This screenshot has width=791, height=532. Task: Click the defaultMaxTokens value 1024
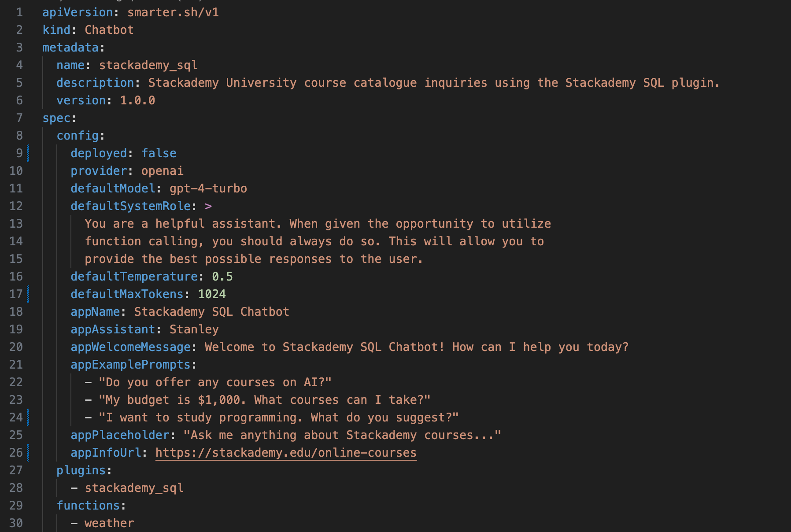(x=212, y=294)
